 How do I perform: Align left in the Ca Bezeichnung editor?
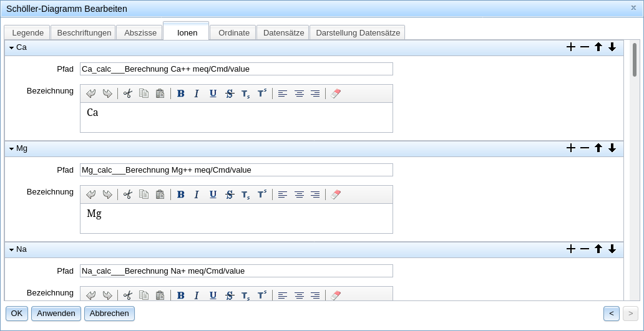[283, 94]
